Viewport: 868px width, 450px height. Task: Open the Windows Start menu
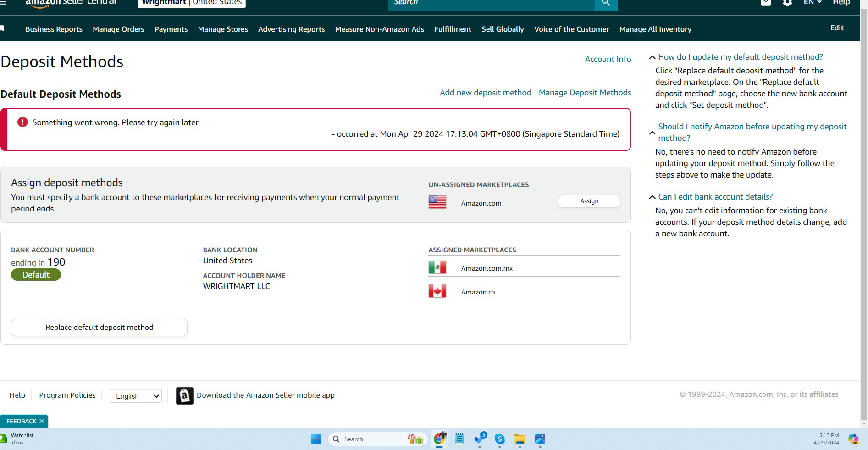coord(316,439)
